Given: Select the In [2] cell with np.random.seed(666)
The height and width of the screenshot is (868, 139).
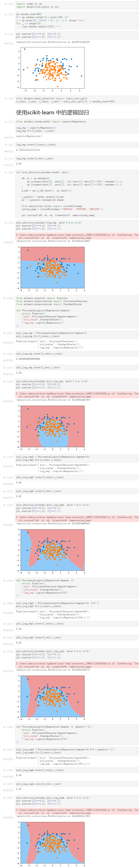Looking at the screenshot, I should [77, 20].
